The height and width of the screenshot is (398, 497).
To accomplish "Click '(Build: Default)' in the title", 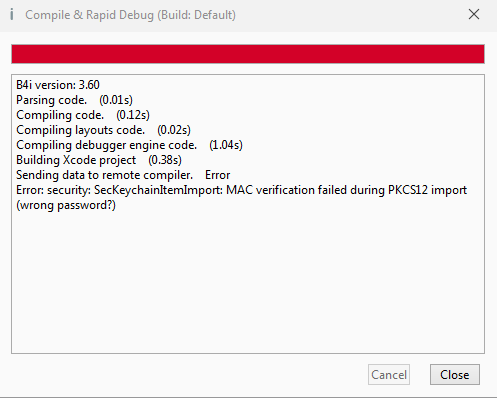I will coord(196,15).
